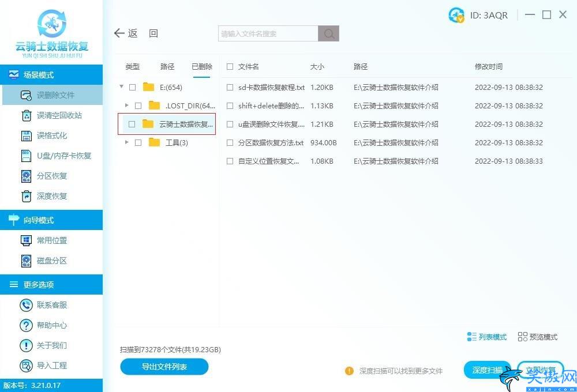Check the 分区数据恢复方法.txt checkbox
The width and height of the screenshot is (577, 392).
tap(230, 143)
